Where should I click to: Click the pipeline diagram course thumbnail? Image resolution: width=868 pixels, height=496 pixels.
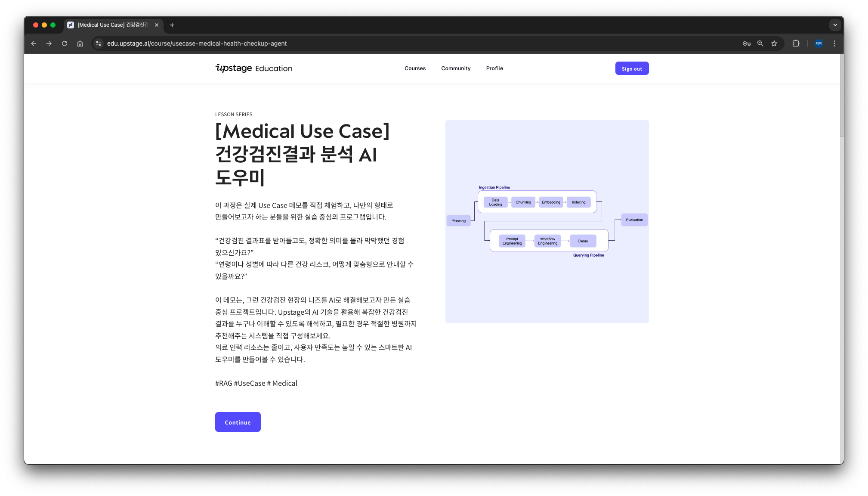click(547, 221)
